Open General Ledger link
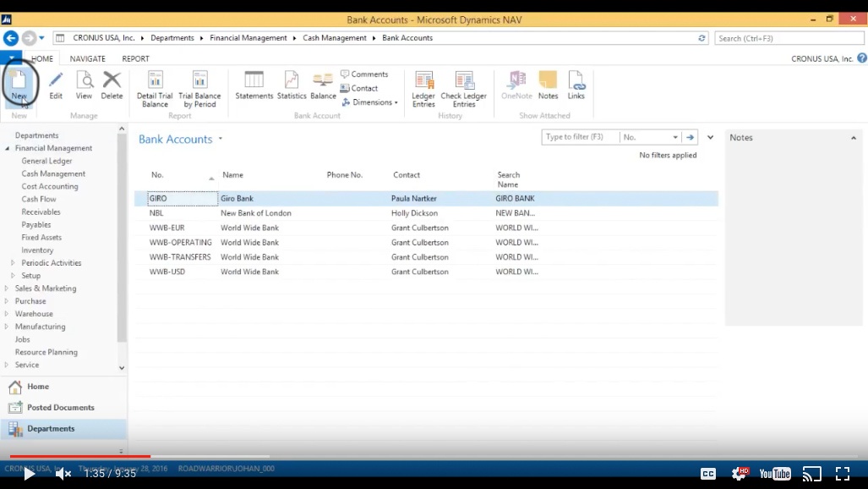Image resolution: width=868 pixels, height=489 pixels. (x=46, y=161)
